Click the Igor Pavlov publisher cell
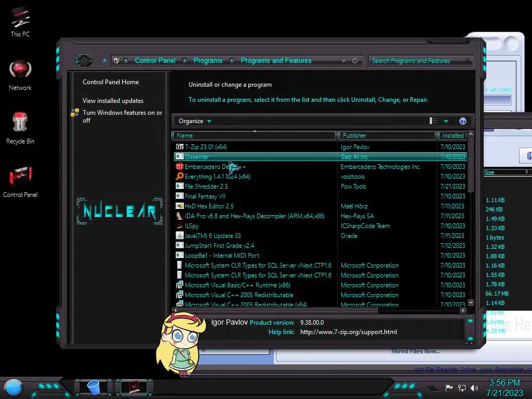Image resolution: width=532 pixels, height=399 pixels. coord(355,147)
